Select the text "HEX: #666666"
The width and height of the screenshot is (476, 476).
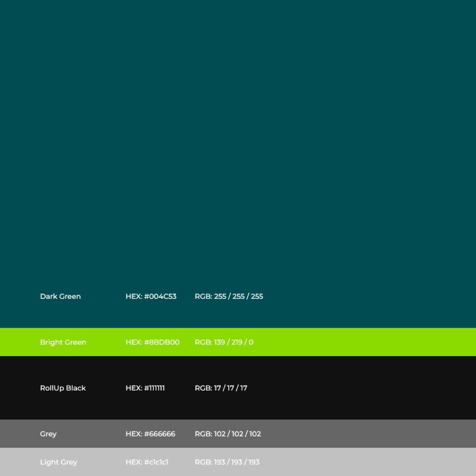[x=150, y=434]
